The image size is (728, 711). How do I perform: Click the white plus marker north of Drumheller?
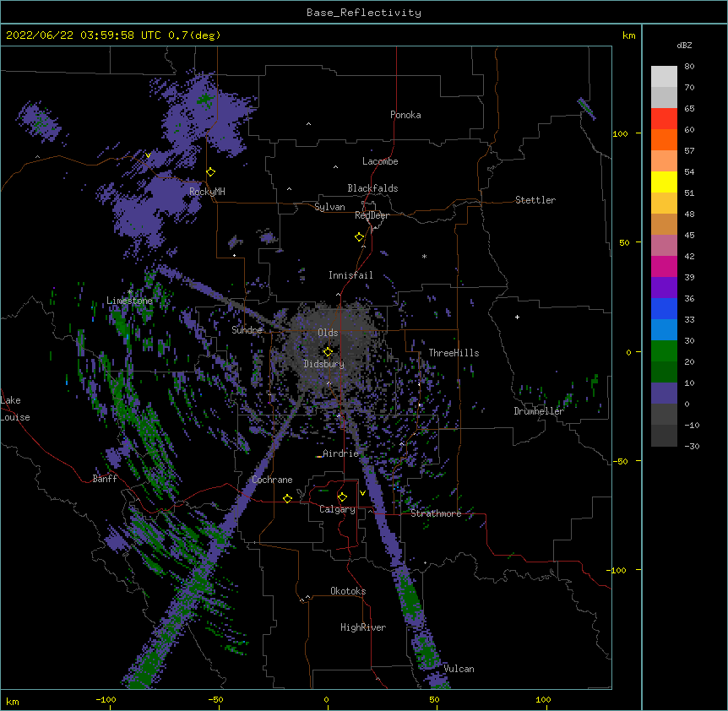click(x=517, y=317)
